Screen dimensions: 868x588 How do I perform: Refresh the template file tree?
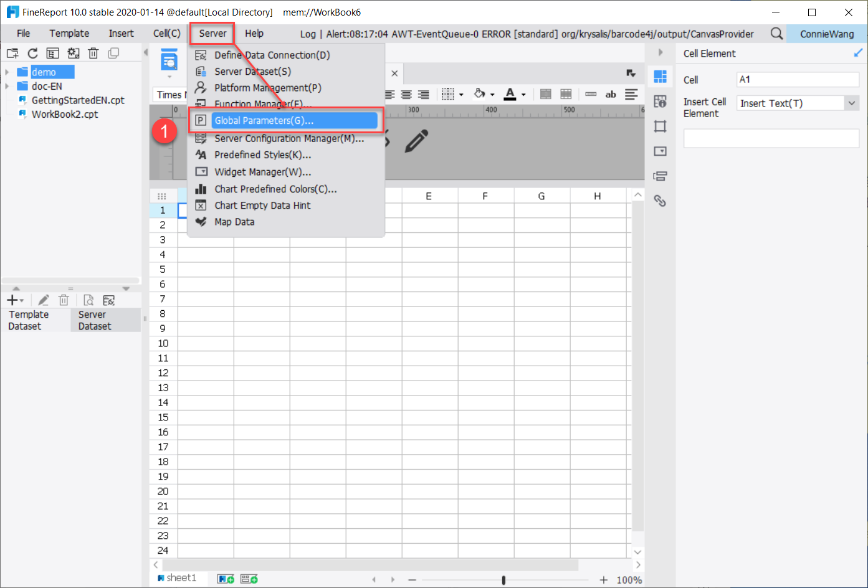tap(32, 54)
